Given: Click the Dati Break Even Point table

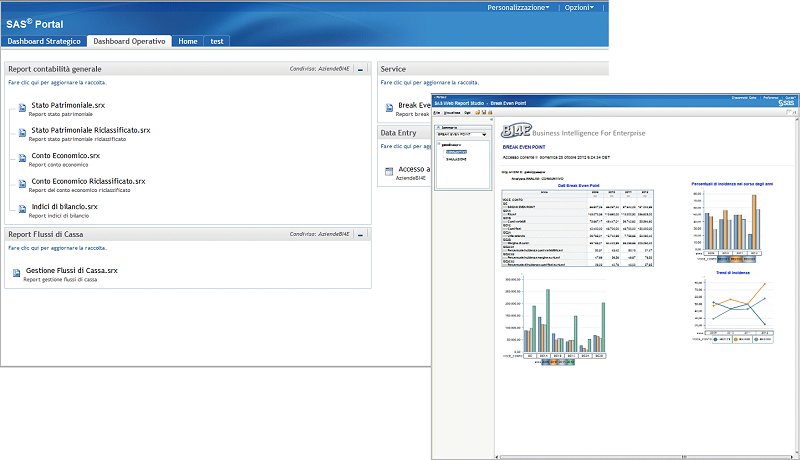Looking at the screenshot, I should pos(578,228).
